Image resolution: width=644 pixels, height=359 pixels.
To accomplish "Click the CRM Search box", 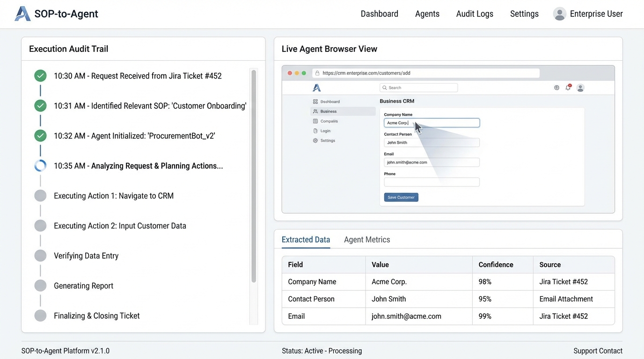I will click(x=418, y=88).
